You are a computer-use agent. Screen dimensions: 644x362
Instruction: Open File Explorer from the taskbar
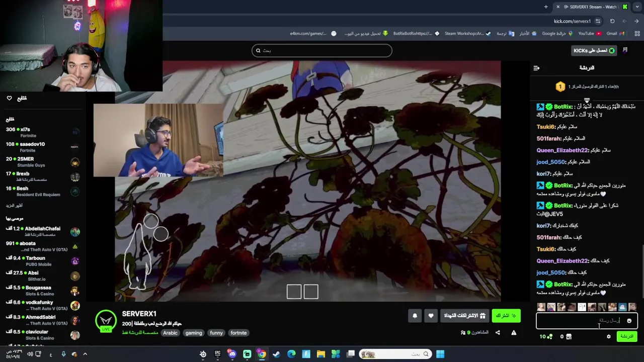point(320,354)
